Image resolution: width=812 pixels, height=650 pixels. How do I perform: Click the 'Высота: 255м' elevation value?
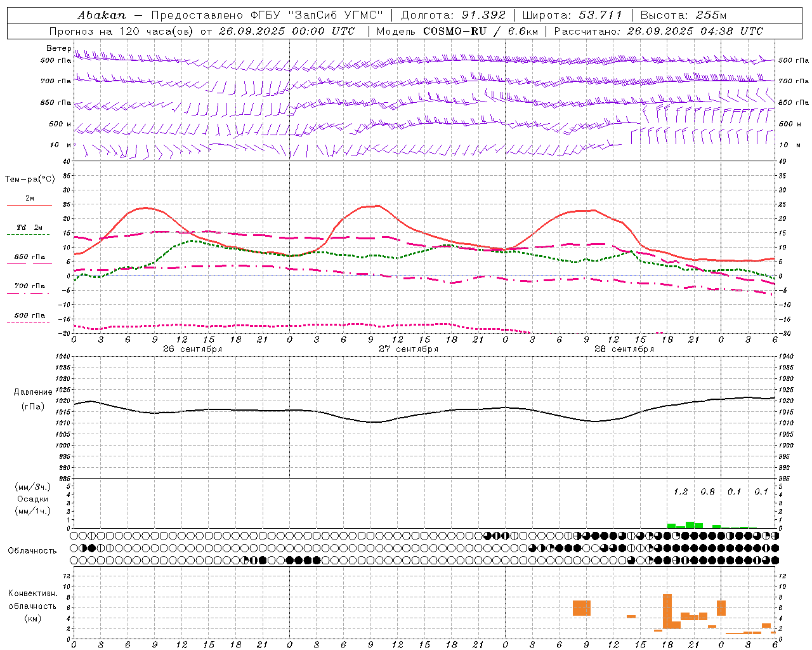pyautogui.click(x=683, y=15)
